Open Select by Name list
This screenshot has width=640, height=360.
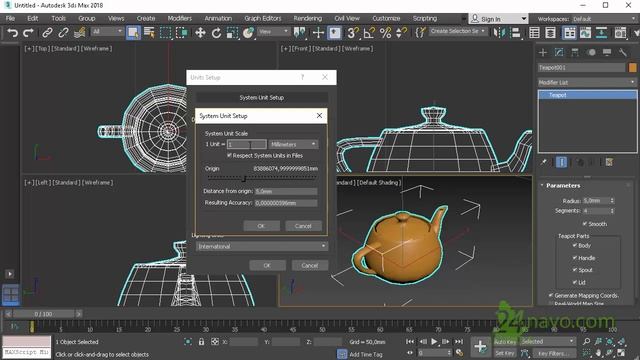pyautogui.click(x=149, y=33)
